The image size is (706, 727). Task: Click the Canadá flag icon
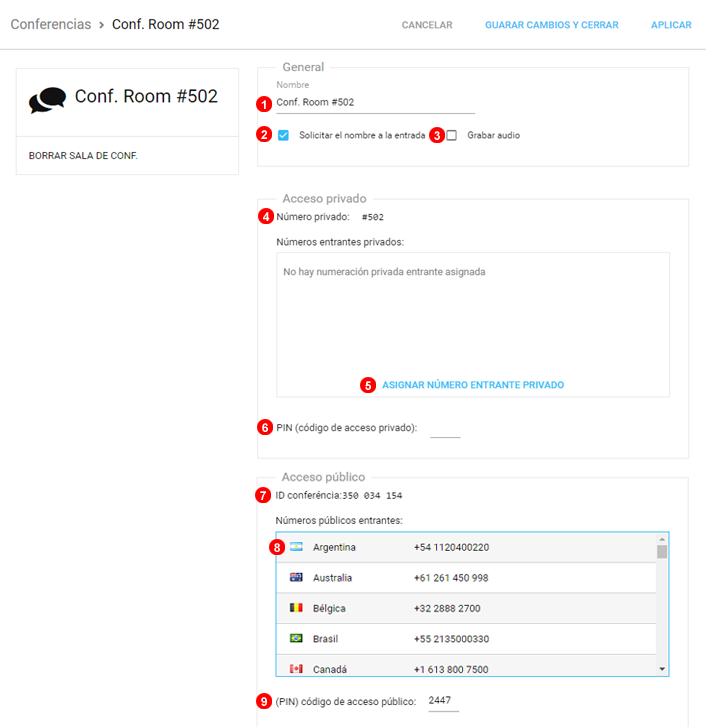[296, 668]
